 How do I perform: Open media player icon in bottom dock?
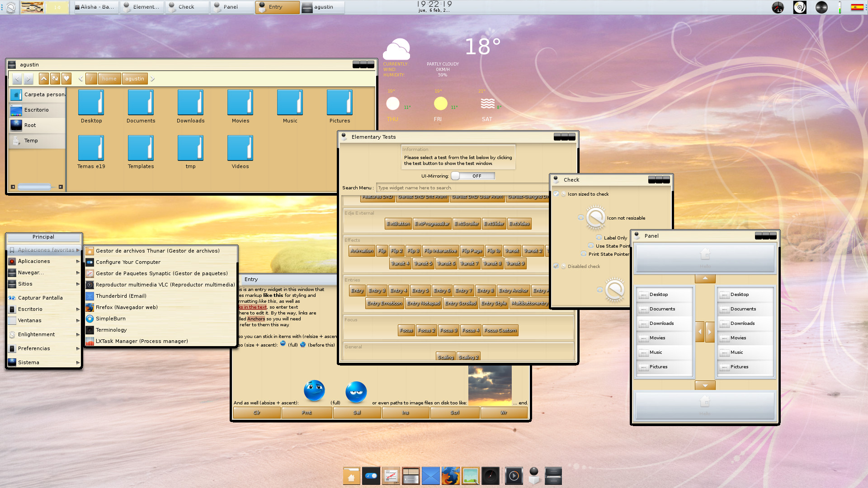[514, 476]
